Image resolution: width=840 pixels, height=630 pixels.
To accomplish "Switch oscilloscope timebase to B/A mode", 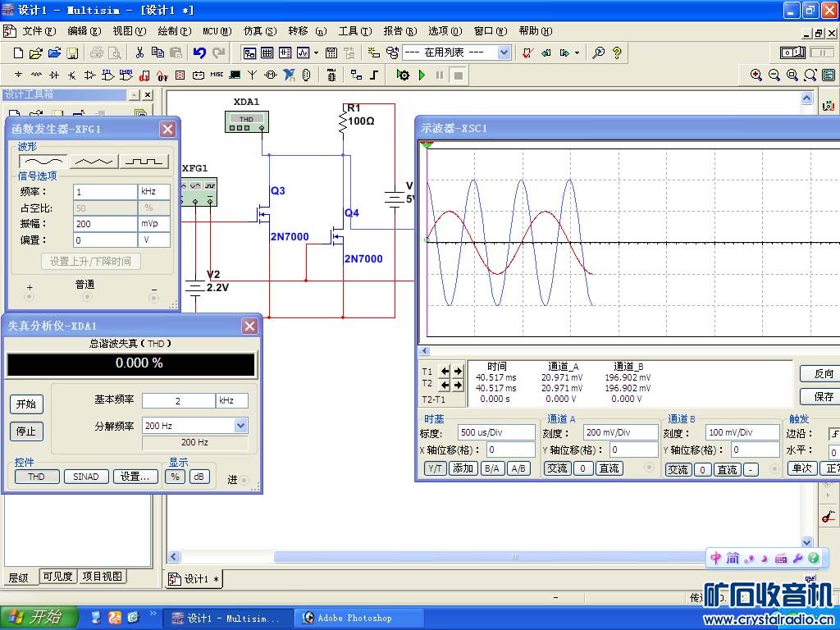I will [492, 468].
